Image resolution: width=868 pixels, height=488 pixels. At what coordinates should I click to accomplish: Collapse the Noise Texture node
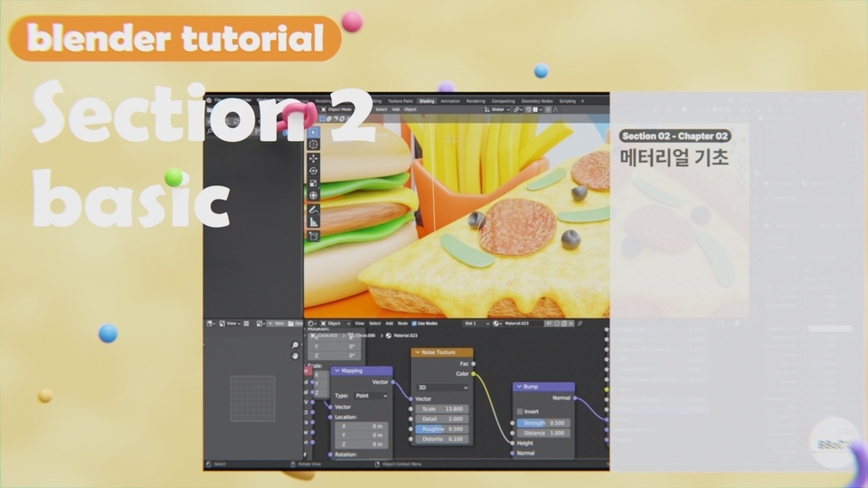[418, 352]
